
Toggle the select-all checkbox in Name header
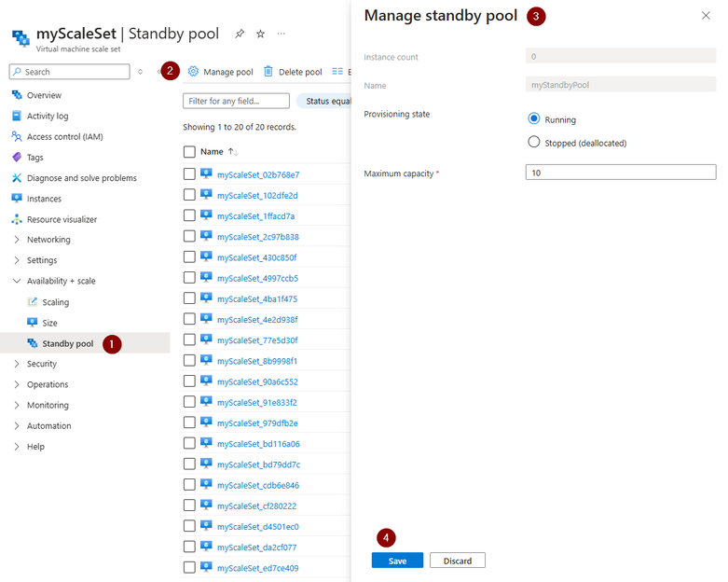tap(189, 152)
